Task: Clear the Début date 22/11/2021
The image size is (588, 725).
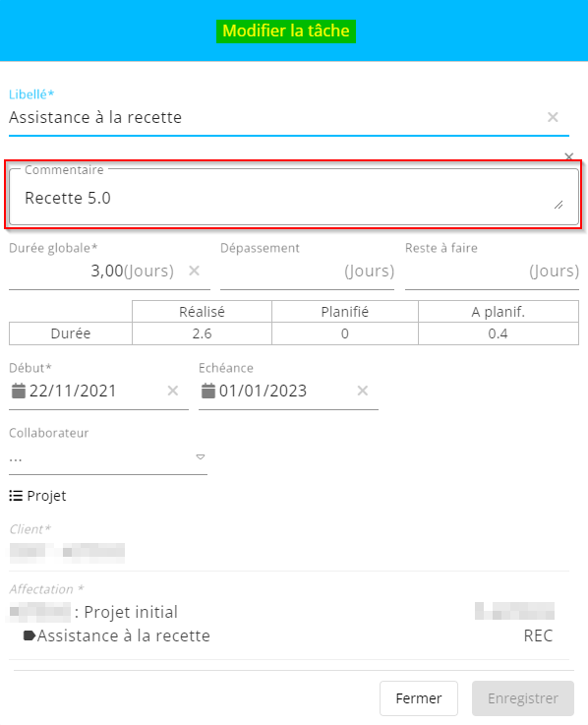Action: coord(173,391)
